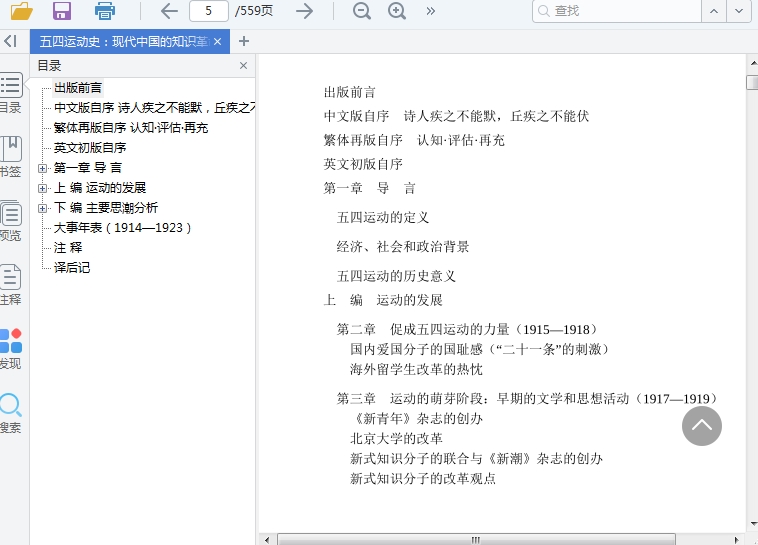Select 注 释 outline entry
This screenshot has width=758, height=545.
pos(68,248)
